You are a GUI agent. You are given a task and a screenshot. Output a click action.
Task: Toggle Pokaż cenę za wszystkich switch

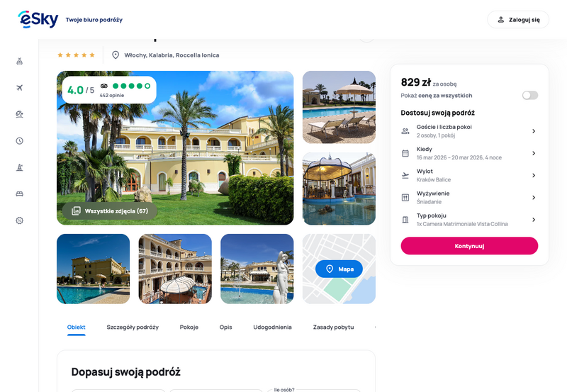529,95
